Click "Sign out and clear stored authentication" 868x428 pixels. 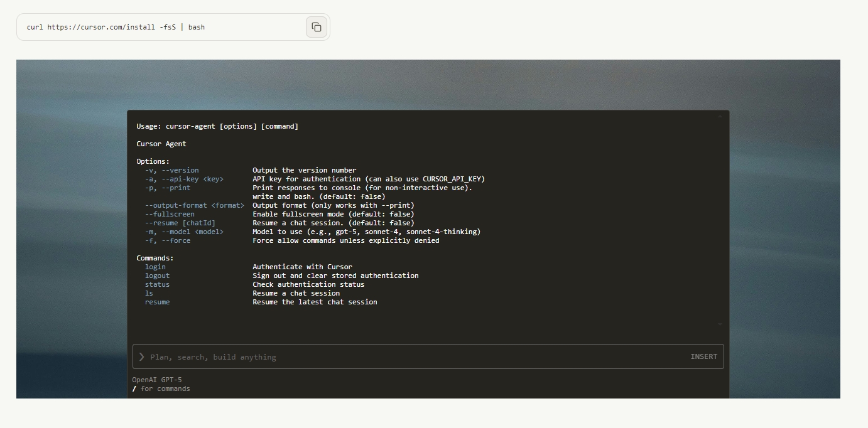tap(335, 276)
